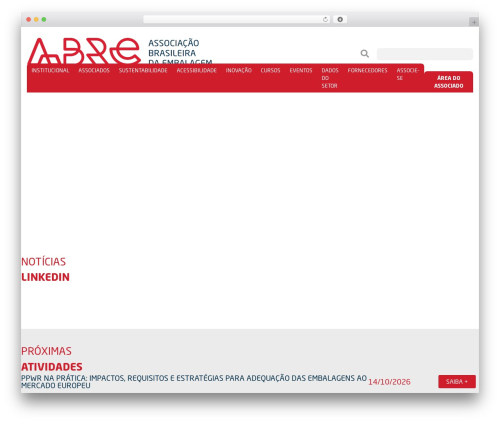The height and width of the screenshot is (423, 500).
Task: Open the Institucional menu
Action: (50, 70)
